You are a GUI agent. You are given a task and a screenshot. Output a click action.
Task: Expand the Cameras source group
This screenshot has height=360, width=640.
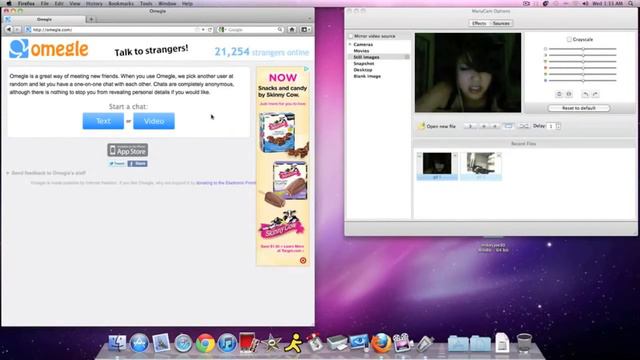pyautogui.click(x=350, y=44)
